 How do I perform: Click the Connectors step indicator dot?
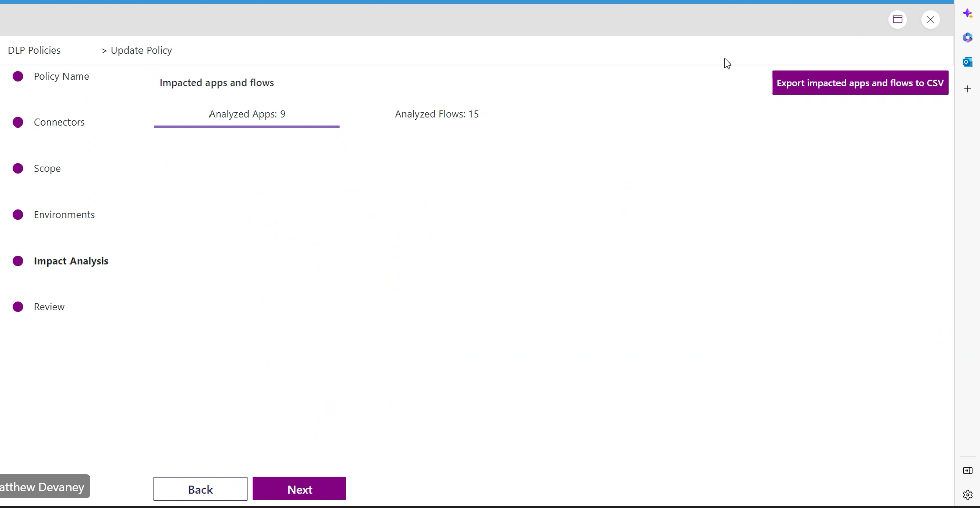18,122
